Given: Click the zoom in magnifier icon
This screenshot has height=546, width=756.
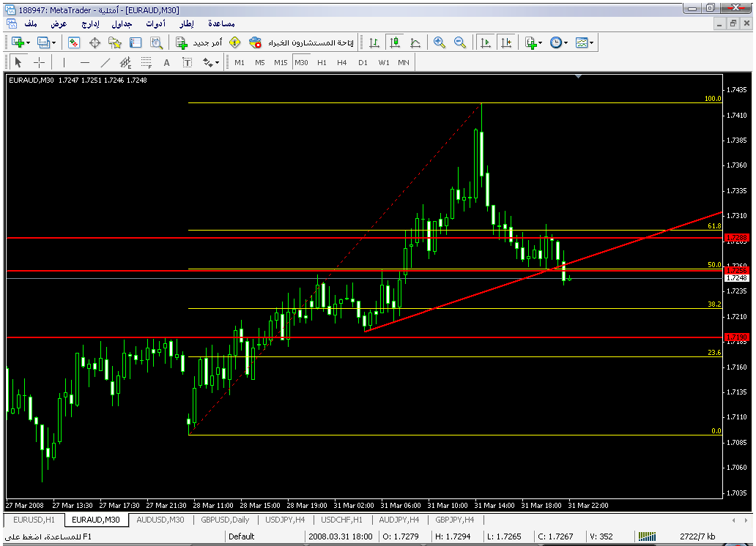Looking at the screenshot, I should point(440,43).
